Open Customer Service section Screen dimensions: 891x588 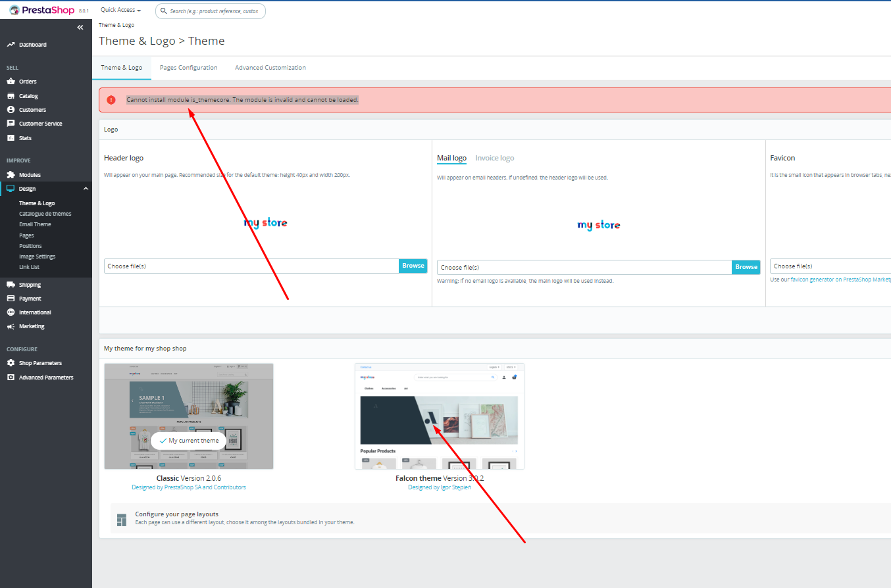(x=10, y=123)
